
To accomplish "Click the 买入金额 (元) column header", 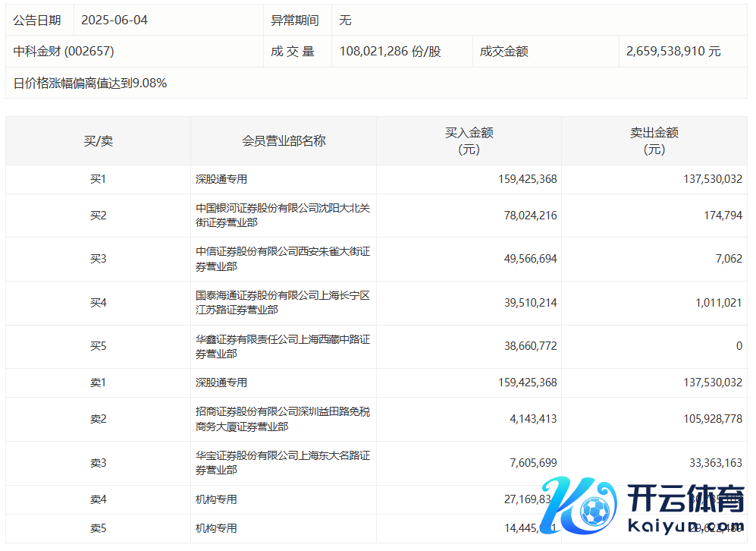I will (469, 141).
